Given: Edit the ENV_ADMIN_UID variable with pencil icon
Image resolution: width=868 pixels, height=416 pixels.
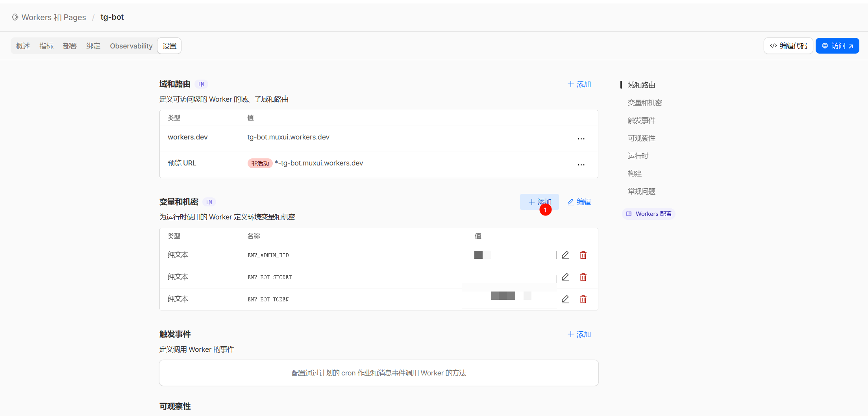Looking at the screenshot, I should pos(565,255).
